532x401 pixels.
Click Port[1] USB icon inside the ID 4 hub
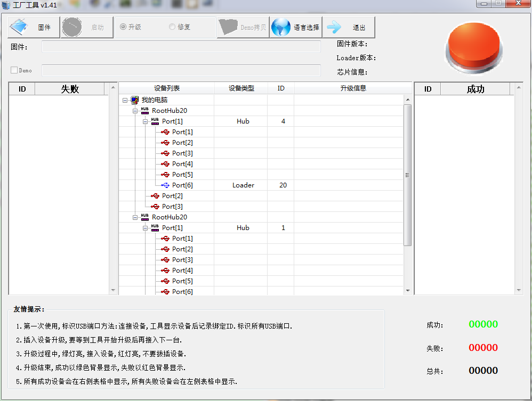click(165, 132)
